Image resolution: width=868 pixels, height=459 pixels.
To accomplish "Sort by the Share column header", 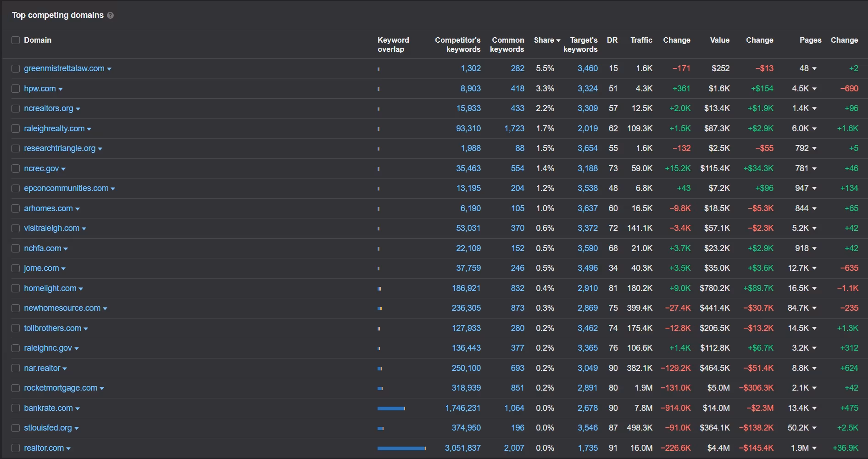I will 547,40.
